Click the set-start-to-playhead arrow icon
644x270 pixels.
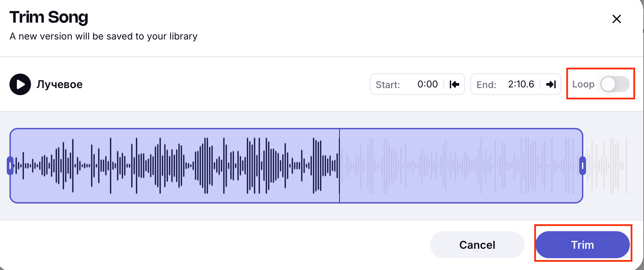pyautogui.click(x=454, y=84)
